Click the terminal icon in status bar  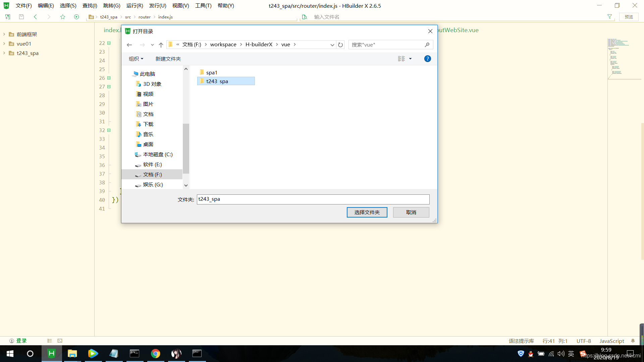pyautogui.click(x=60, y=341)
